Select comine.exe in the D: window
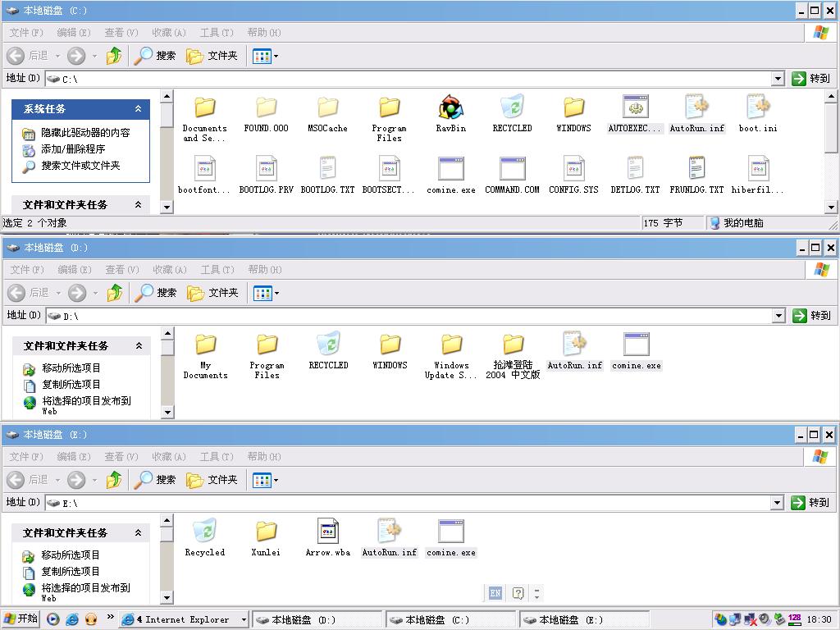840x630 pixels. point(636,345)
